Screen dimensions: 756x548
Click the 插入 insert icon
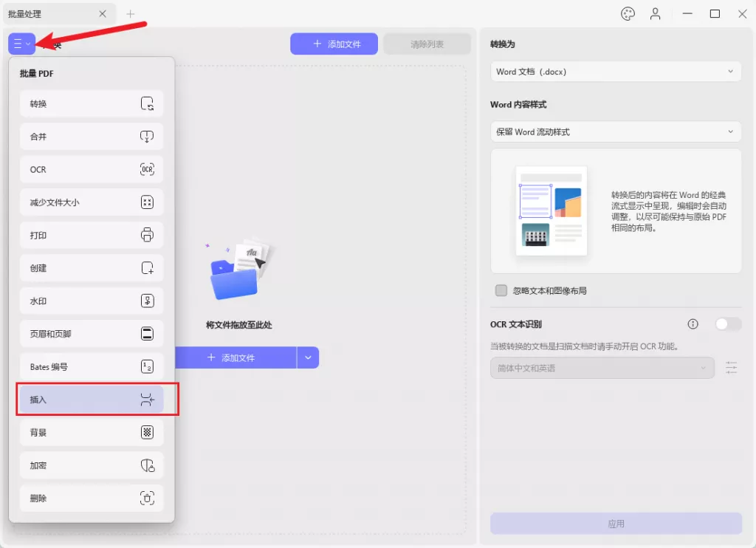coord(147,400)
